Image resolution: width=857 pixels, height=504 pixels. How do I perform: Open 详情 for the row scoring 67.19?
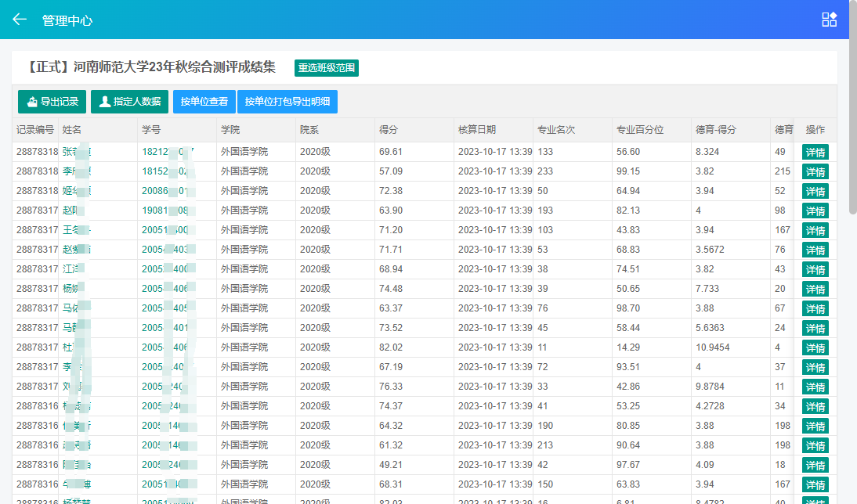tap(815, 368)
